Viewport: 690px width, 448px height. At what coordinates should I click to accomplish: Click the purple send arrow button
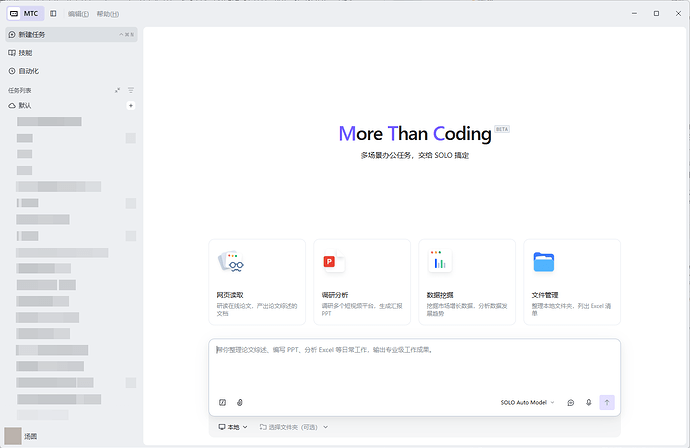click(607, 402)
